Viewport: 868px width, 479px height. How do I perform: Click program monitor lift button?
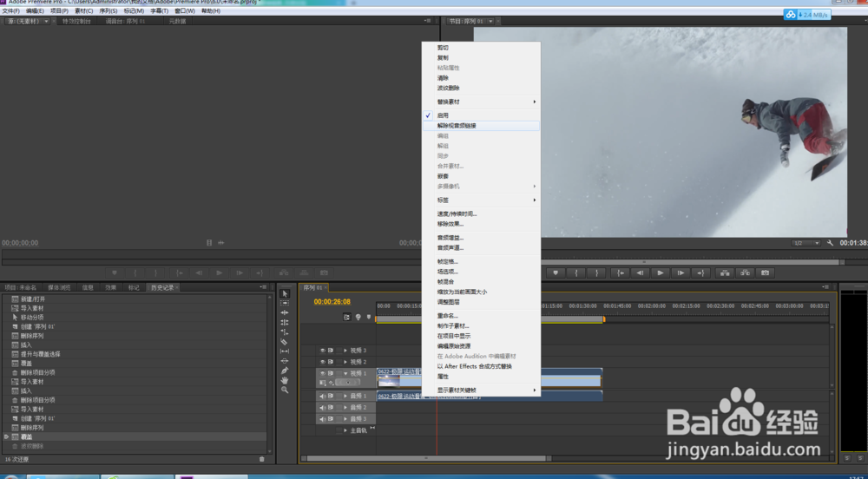click(x=725, y=272)
